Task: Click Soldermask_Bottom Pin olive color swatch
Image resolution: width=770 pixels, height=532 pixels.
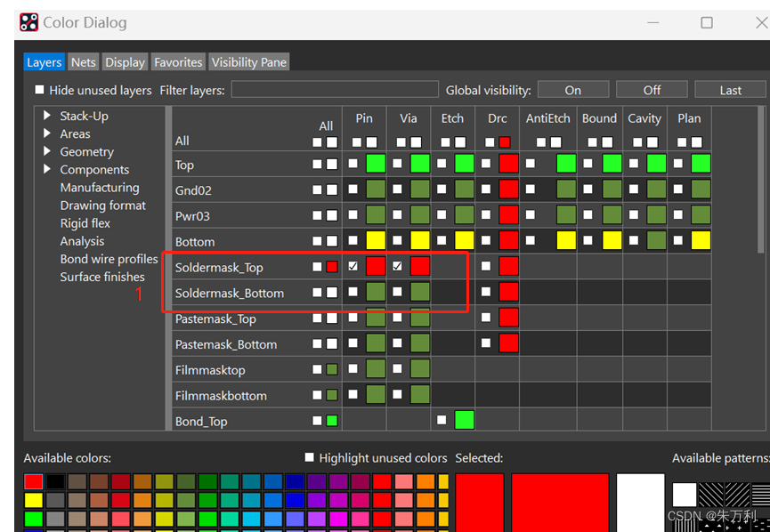Action: [376, 292]
